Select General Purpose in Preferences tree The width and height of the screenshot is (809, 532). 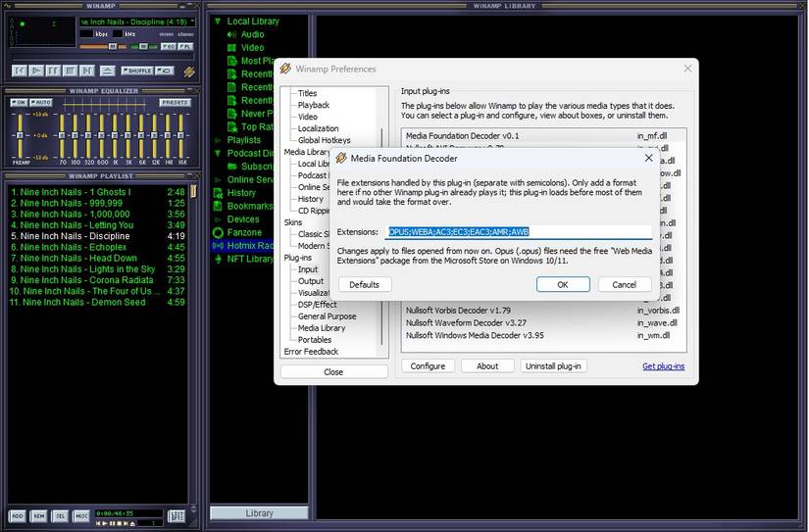pos(327,316)
